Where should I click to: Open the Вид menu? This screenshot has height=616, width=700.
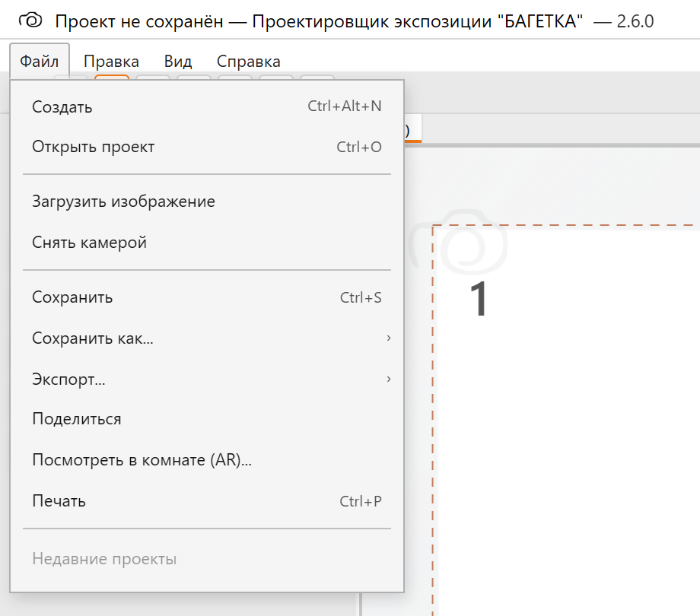(178, 61)
